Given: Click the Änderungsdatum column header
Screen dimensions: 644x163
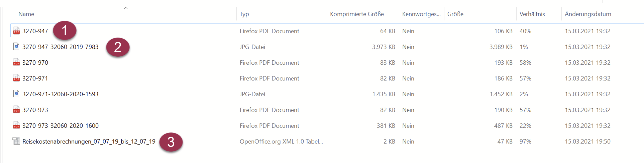Looking at the screenshot, I should coord(588,14).
